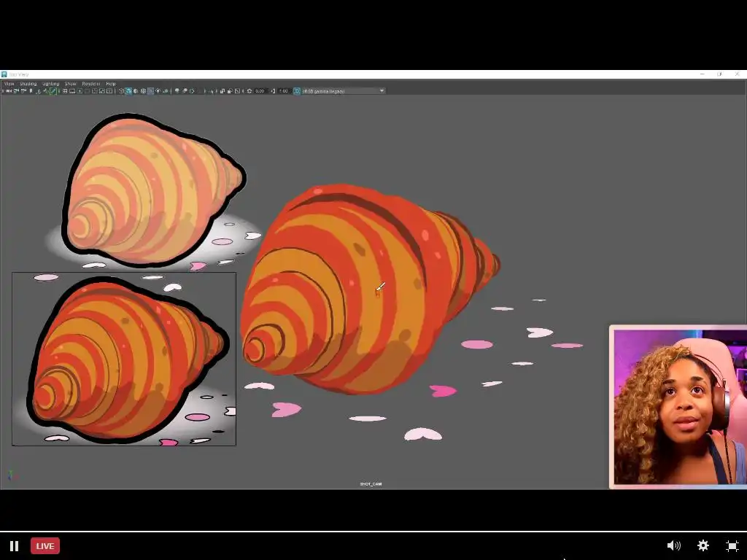Screen dimensions: 747x560
Task: Select the blue Smooth Shade All cube icon
Action: click(x=128, y=91)
